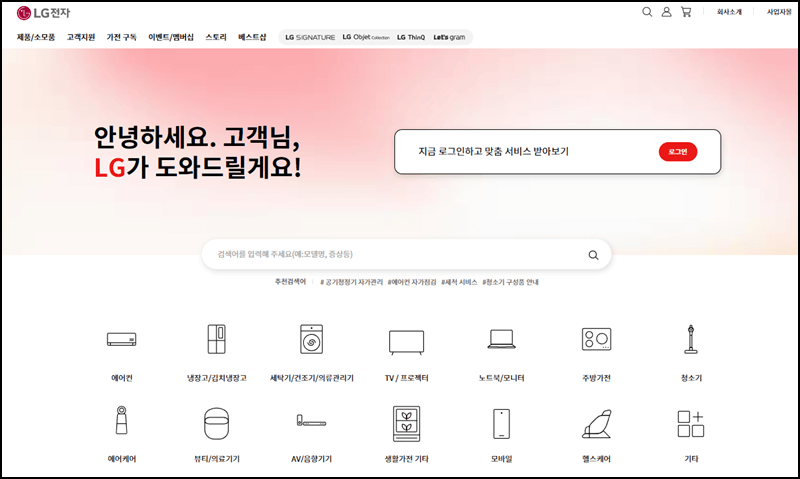The width and height of the screenshot is (800, 479).
Task: Select the 에어컨 air conditioner icon
Action: [x=121, y=339]
